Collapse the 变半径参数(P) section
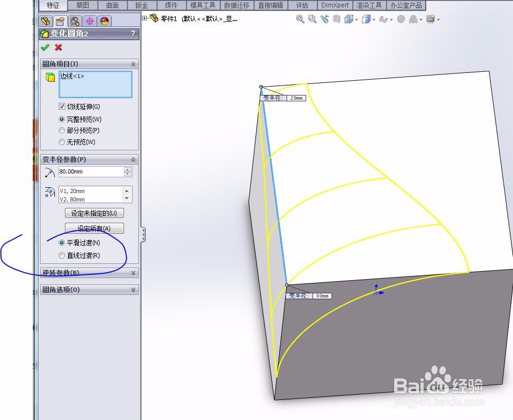 pyautogui.click(x=133, y=160)
